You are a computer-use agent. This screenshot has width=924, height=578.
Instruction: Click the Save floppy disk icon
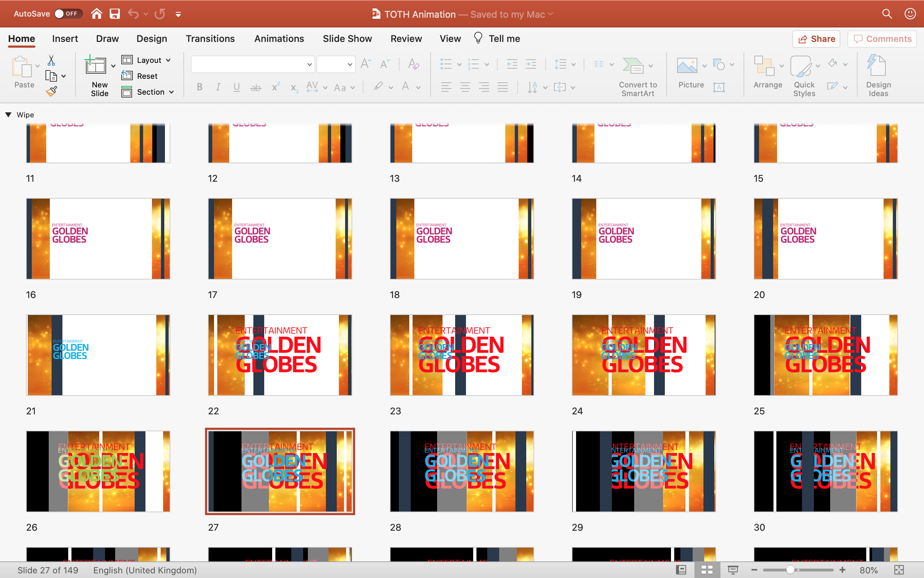[114, 14]
